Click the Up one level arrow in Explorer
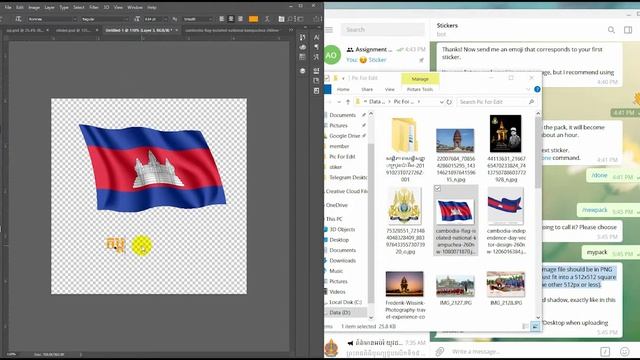This screenshot has height=360, width=640. (348, 102)
